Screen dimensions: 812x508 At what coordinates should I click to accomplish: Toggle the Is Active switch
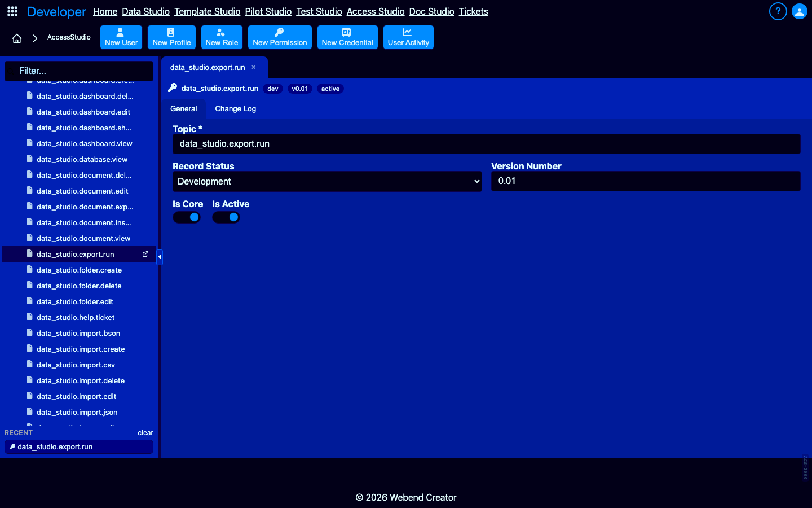[226, 217]
